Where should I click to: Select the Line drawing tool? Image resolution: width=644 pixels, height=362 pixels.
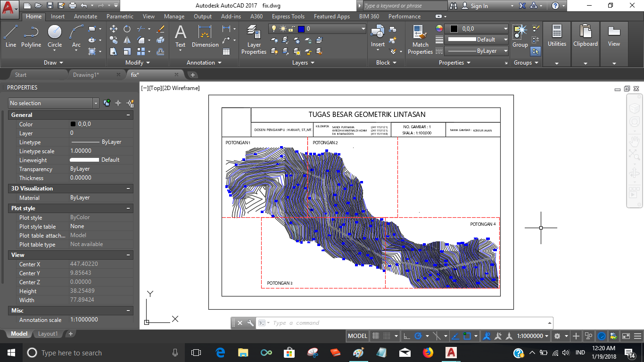click(11, 36)
